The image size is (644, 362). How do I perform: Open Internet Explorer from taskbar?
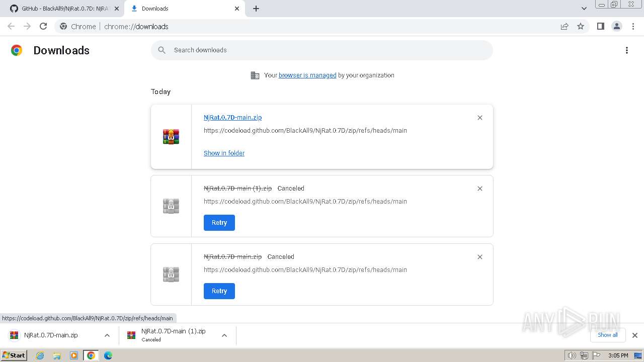(x=40, y=355)
